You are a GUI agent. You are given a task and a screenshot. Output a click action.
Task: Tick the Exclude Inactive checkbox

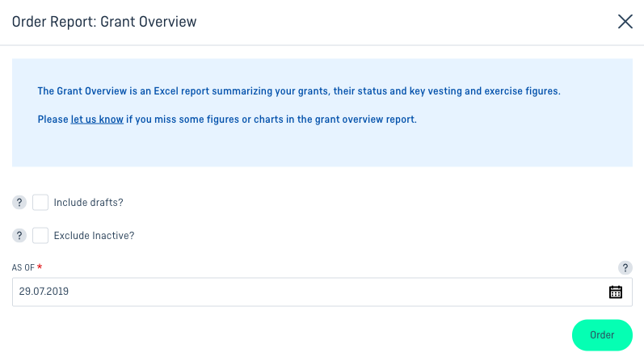pos(40,236)
